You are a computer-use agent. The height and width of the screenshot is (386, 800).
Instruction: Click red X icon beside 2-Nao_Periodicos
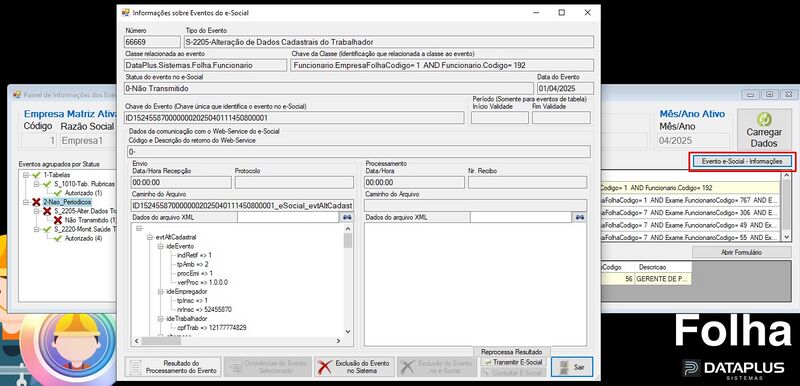[36, 202]
